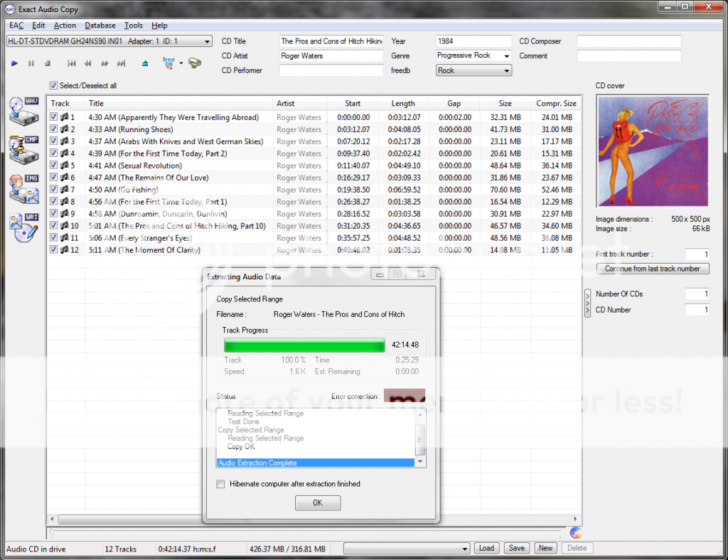Click Continue from last track number button
This screenshot has width=728, height=560.
653,269
